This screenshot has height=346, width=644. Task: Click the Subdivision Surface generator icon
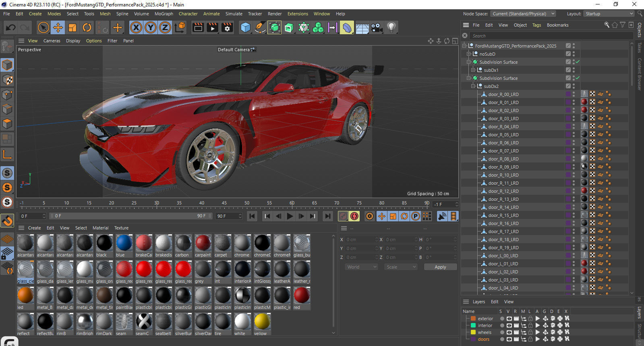275,27
